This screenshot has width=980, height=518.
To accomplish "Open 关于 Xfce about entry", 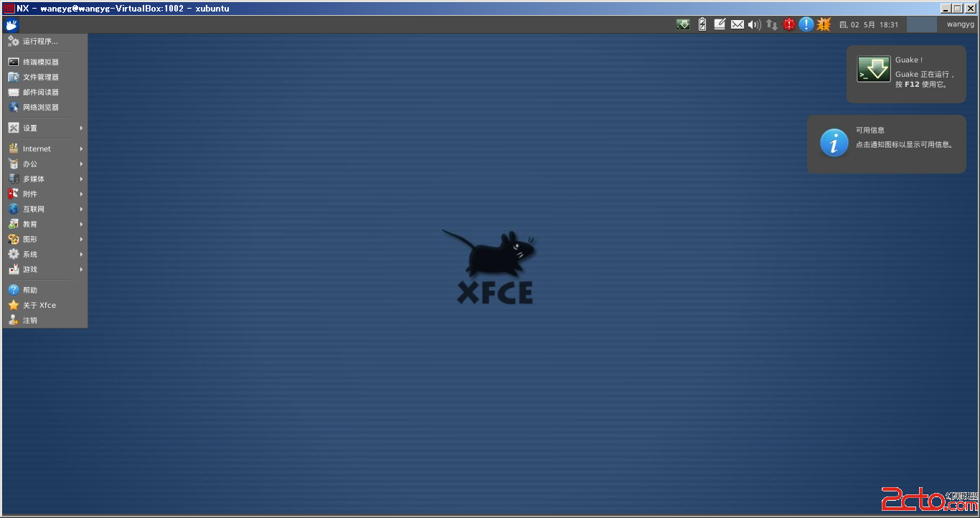I will coord(44,306).
